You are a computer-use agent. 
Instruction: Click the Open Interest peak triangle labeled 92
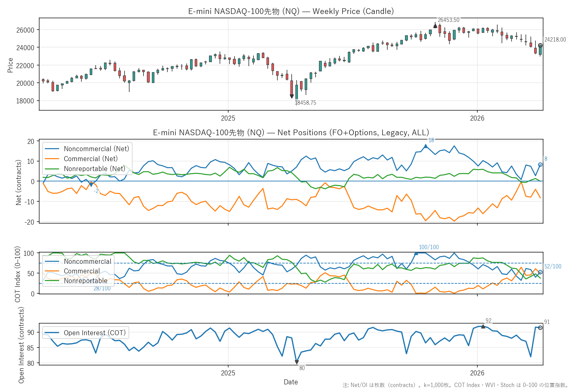pos(483,326)
